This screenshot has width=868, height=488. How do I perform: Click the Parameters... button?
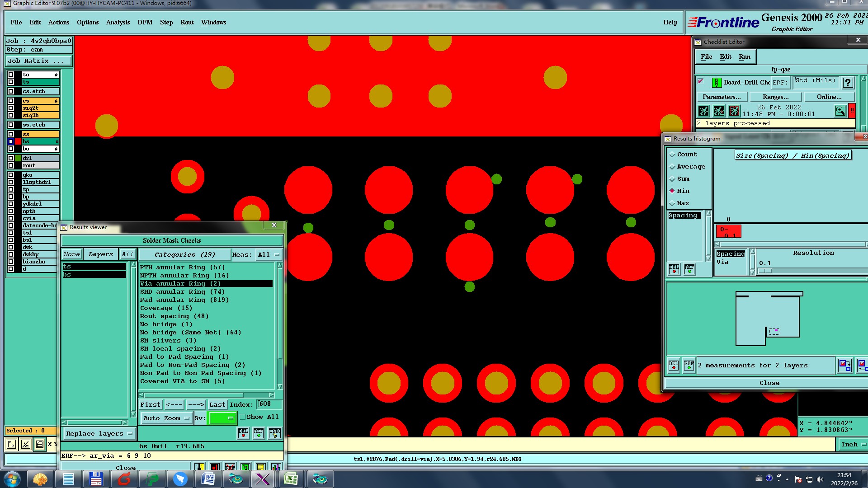point(722,97)
